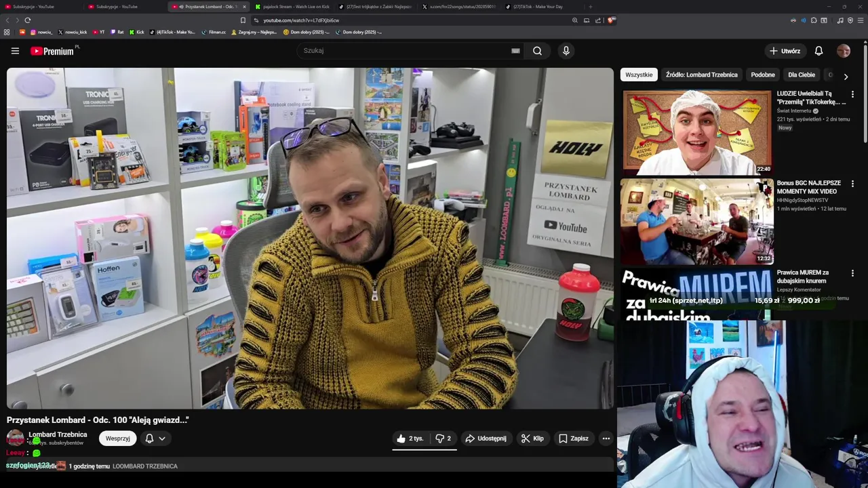The height and width of the screenshot is (488, 868).
Task: Click the Brave Shields lion icon
Action: coord(611,20)
